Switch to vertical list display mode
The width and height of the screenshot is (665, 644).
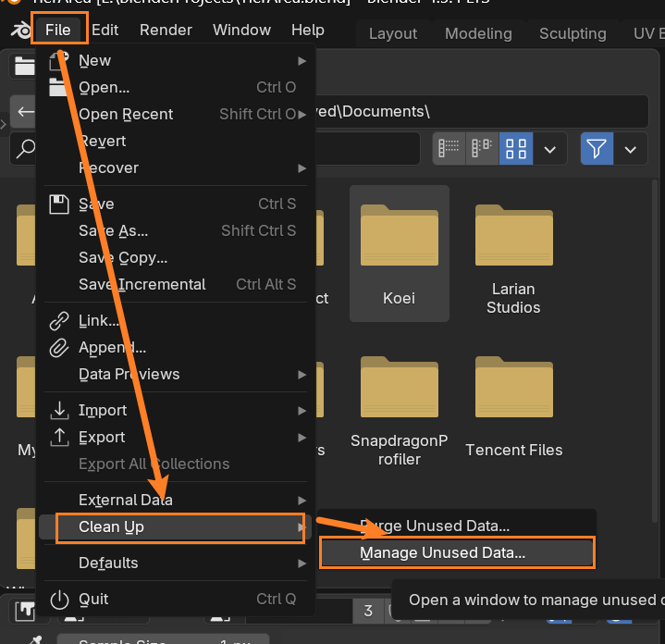[449, 148]
